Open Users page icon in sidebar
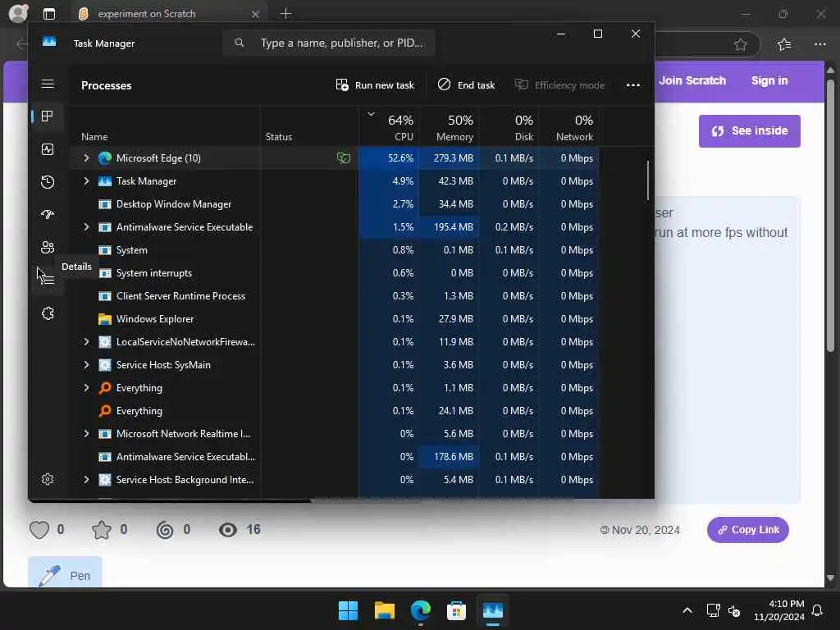This screenshot has width=840, height=630. click(x=48, y=248)
